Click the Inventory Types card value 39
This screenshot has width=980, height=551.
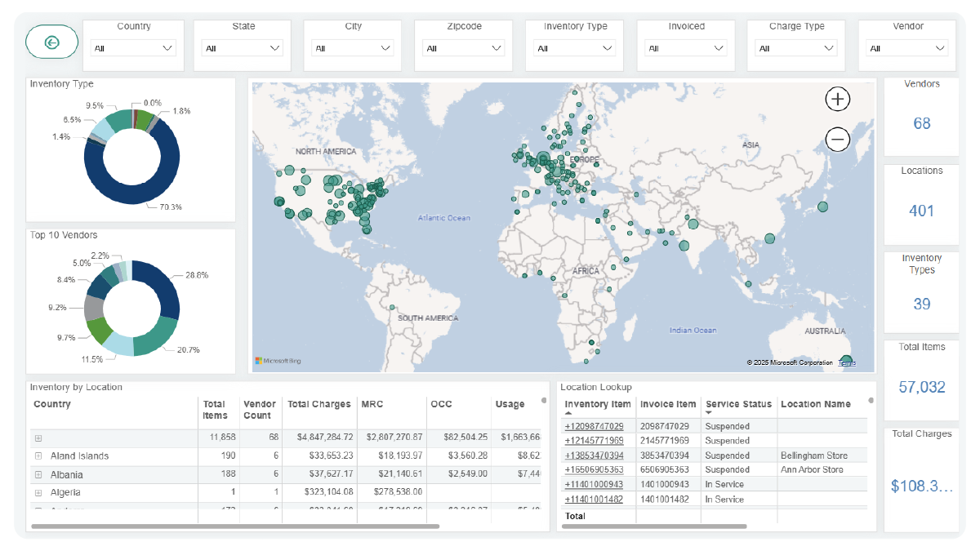pyautogui.click(x=922, y=304)
